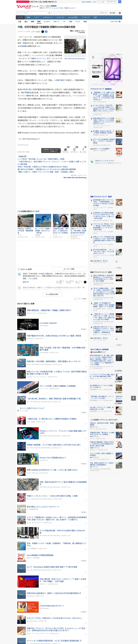Select the IT category
The width and height of the screenshot is (138, 644).
pyautogui.click(x=64, y=21)
